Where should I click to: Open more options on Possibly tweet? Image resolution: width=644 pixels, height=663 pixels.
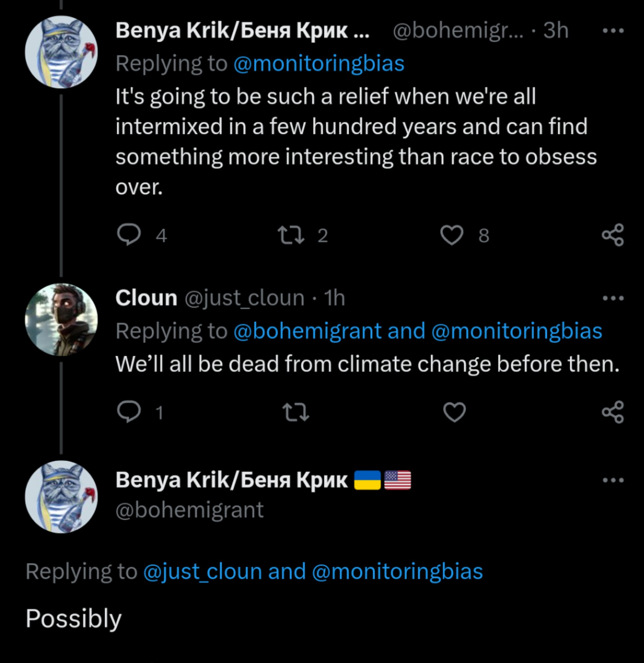(614, 480)
